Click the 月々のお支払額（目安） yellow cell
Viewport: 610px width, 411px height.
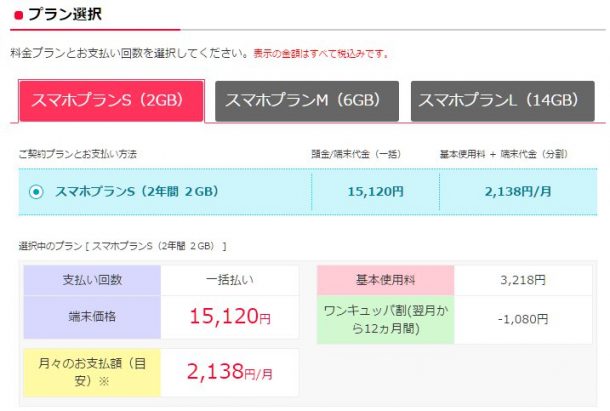(x=90, y=373)
